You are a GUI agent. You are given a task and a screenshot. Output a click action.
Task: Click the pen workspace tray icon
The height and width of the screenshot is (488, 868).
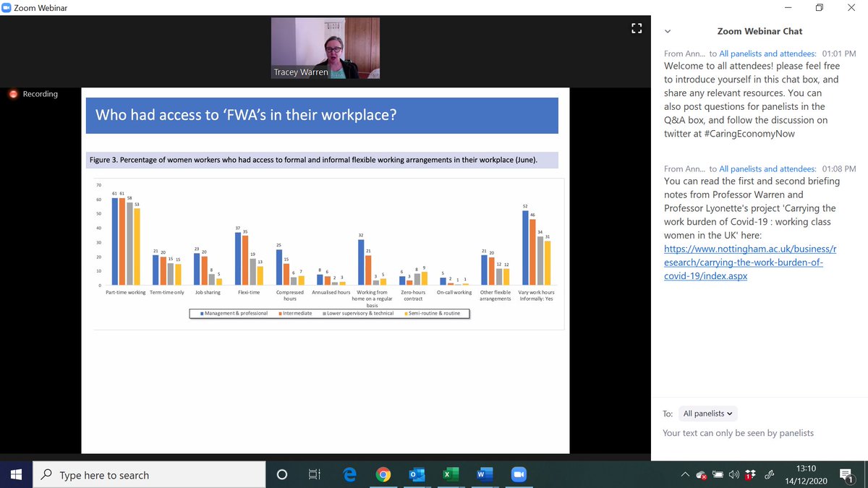tap(770, 475)
